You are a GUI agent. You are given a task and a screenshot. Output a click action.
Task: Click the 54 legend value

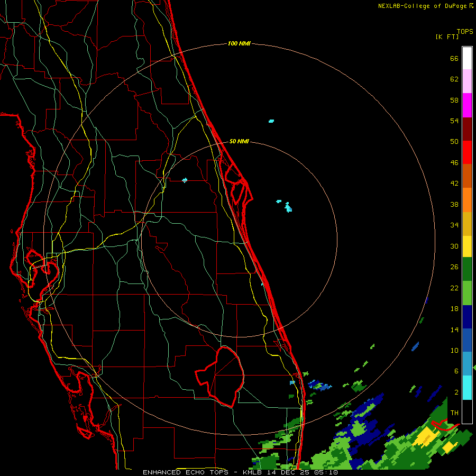point(454,121)
